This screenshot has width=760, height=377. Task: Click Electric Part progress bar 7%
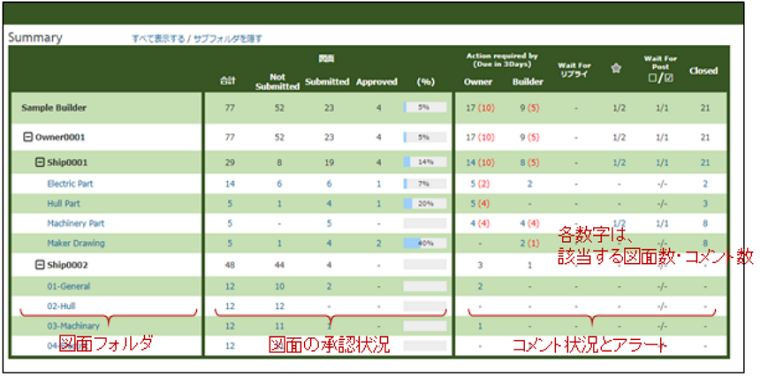[x=425, y=184]
